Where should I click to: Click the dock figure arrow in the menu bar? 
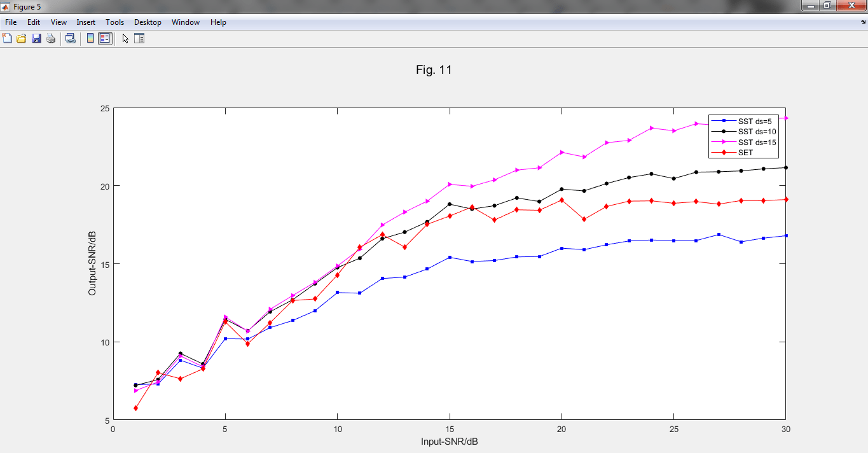(x=862, y=22)
